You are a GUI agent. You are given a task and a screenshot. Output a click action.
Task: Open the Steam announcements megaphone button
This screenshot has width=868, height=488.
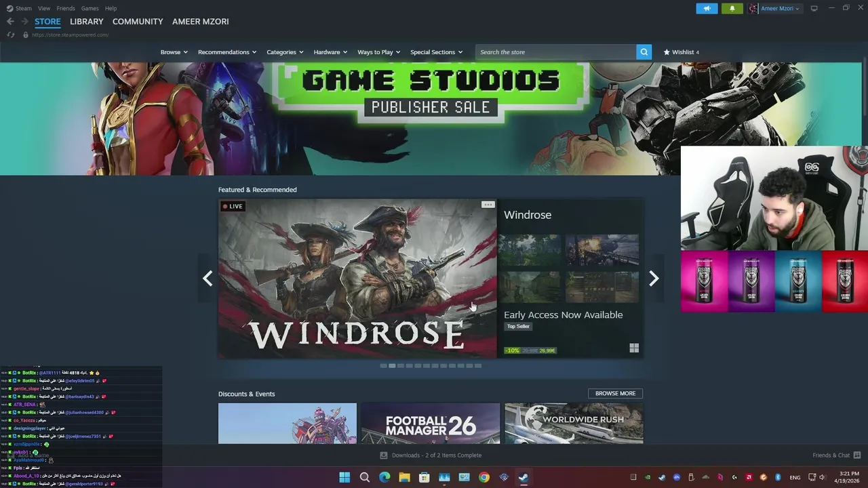click(707, 8)
